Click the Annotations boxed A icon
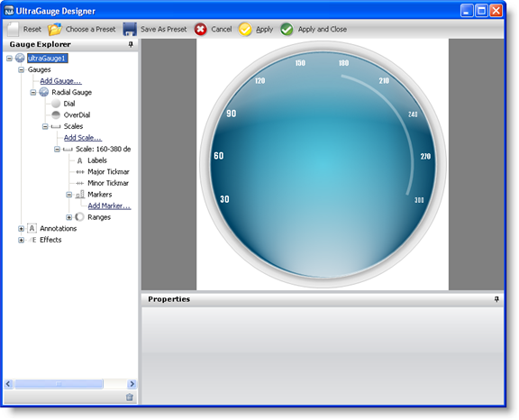 [x=32, y=228]
